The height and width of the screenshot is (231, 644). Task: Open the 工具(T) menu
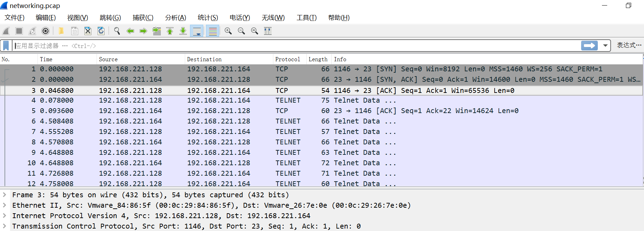point(306,18)
